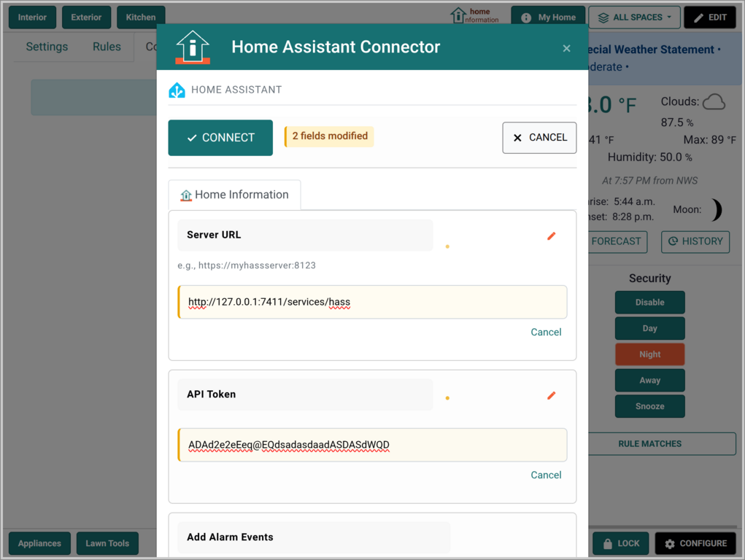This screenshot has width=745, height=560.
Task: Click the Server URL label
Action: (x=214, y=235)
